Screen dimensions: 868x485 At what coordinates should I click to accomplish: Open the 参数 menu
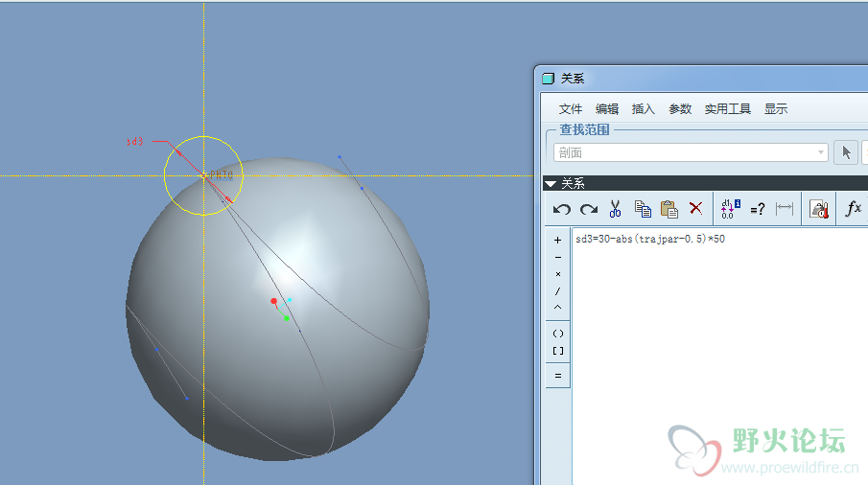pos(680,109)
